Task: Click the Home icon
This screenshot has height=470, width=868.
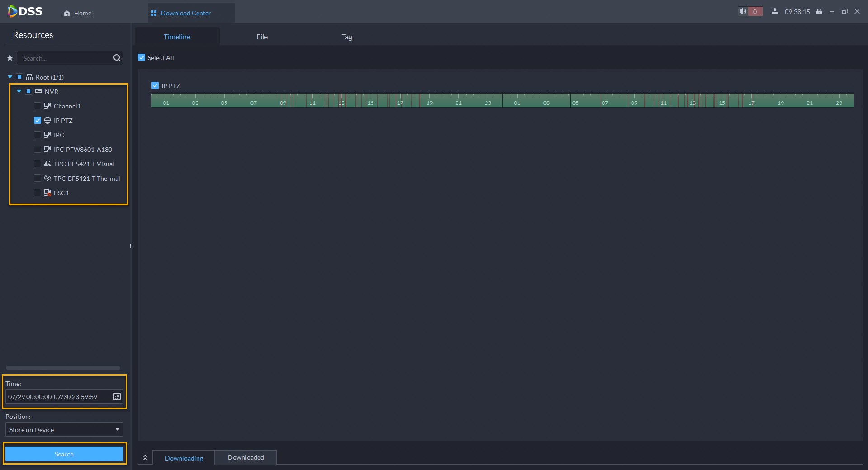Action: pos(67,13)
